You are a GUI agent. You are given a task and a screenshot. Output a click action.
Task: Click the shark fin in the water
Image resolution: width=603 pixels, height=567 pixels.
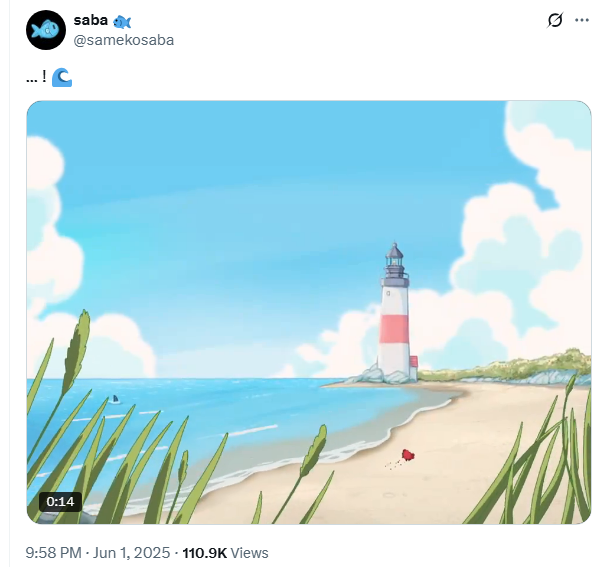114,399
